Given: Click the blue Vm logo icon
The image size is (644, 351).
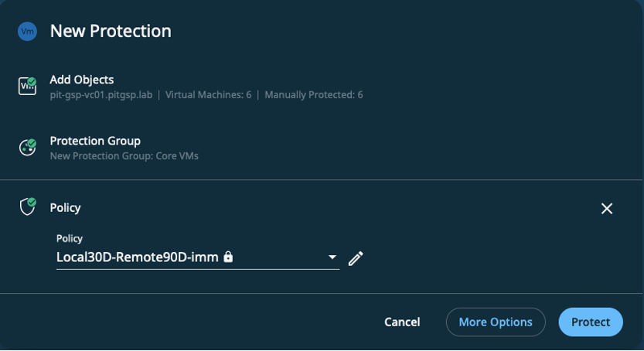Looking at the screenshot, I should click(x=28, y=31).
